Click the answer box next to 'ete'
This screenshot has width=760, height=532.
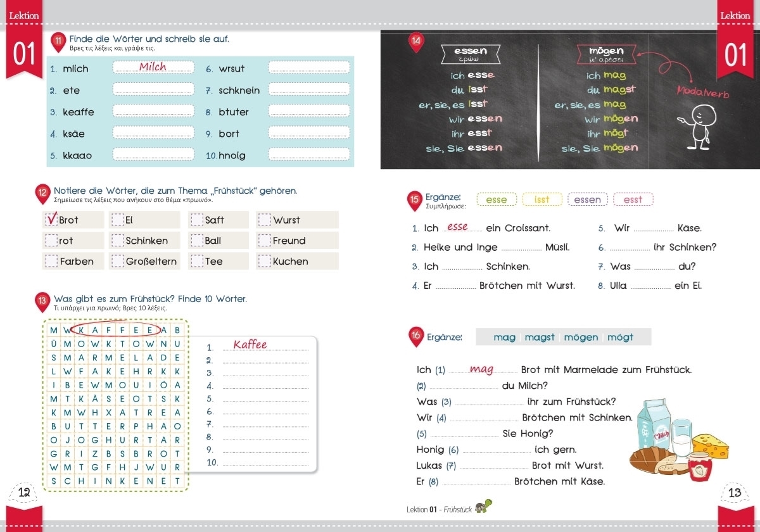(153, 90)
